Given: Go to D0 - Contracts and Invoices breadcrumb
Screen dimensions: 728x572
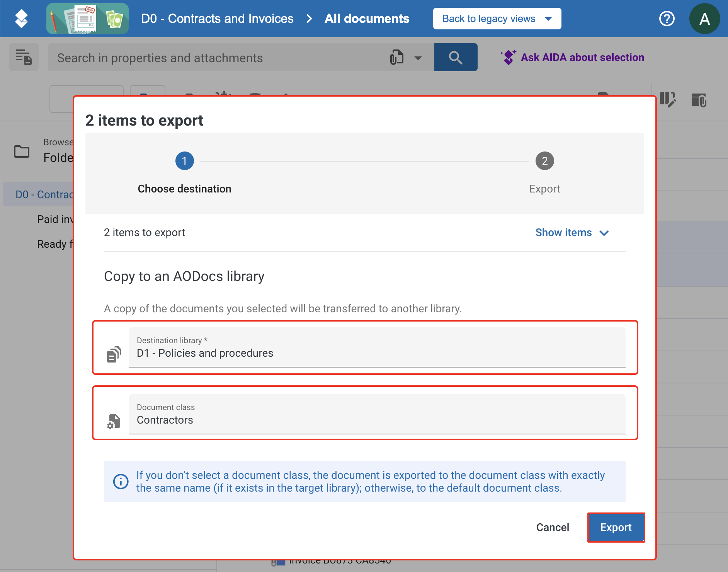Looking at the screenshot, I should 217,19.
